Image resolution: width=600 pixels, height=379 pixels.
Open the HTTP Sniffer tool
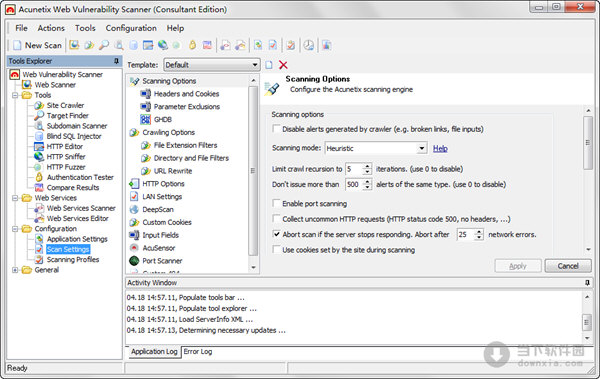pyautogui.click(x=66, y=157)
